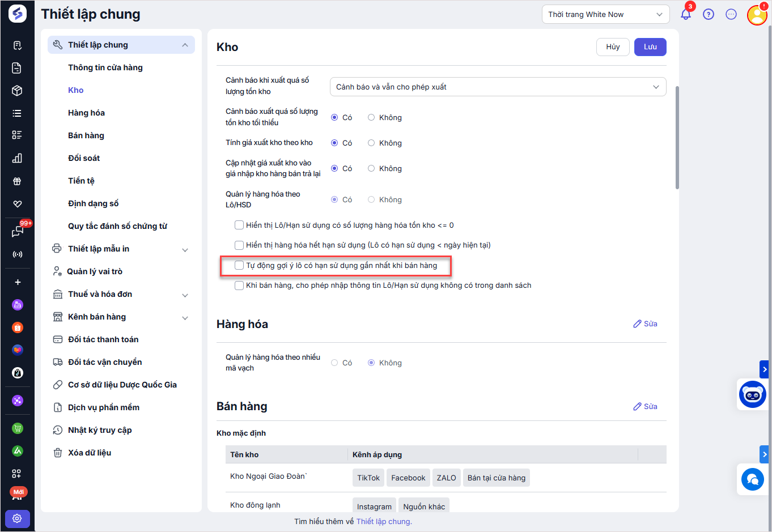Open the notifications bell icon
772x532 pixels.
pyautogui.click(x=686, y=14)
